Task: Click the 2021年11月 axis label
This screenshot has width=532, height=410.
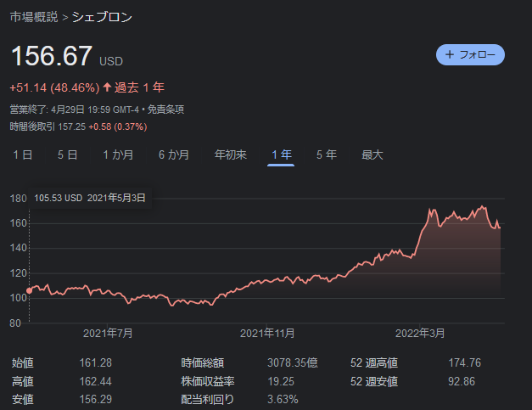Action: click(x=267, y=334)
